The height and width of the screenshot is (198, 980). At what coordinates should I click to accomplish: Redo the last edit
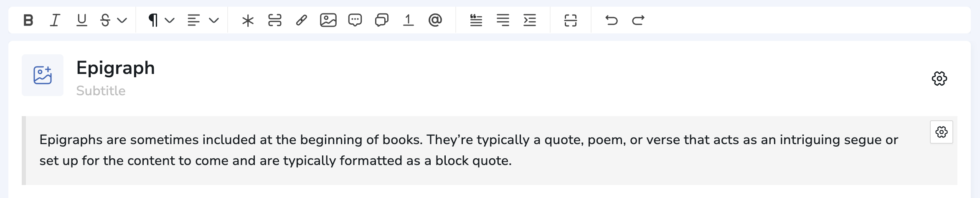tap(638, 20)
